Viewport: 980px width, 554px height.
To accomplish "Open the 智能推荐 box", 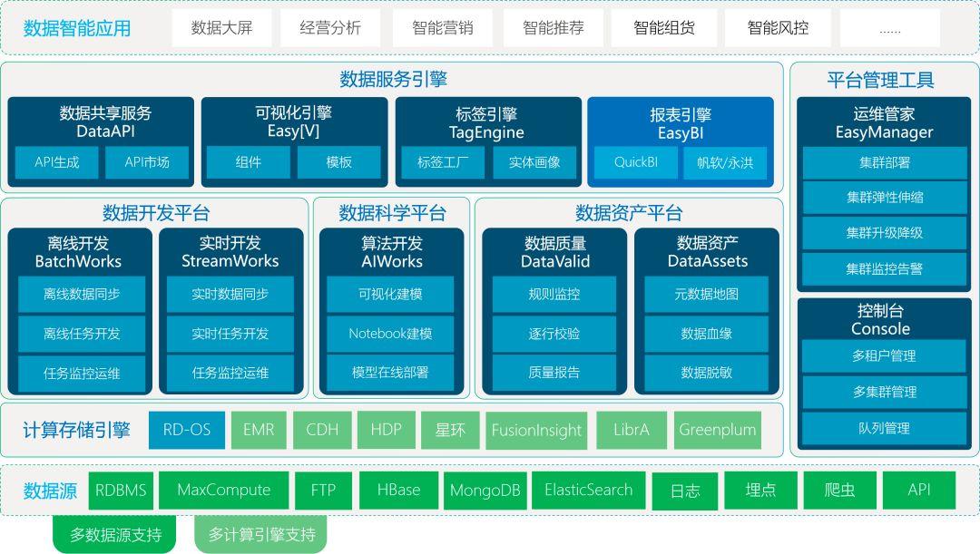I will tap(554, 28).
